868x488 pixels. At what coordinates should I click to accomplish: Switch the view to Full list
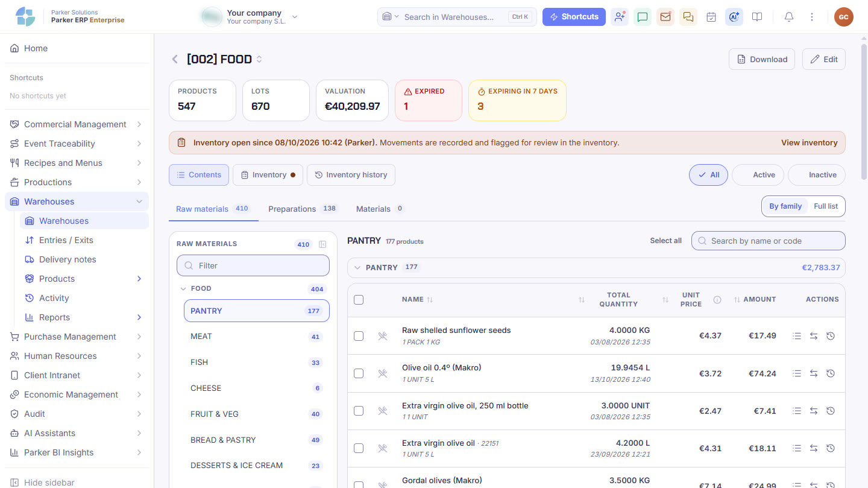pyautogui.click(x=826, y=206)
